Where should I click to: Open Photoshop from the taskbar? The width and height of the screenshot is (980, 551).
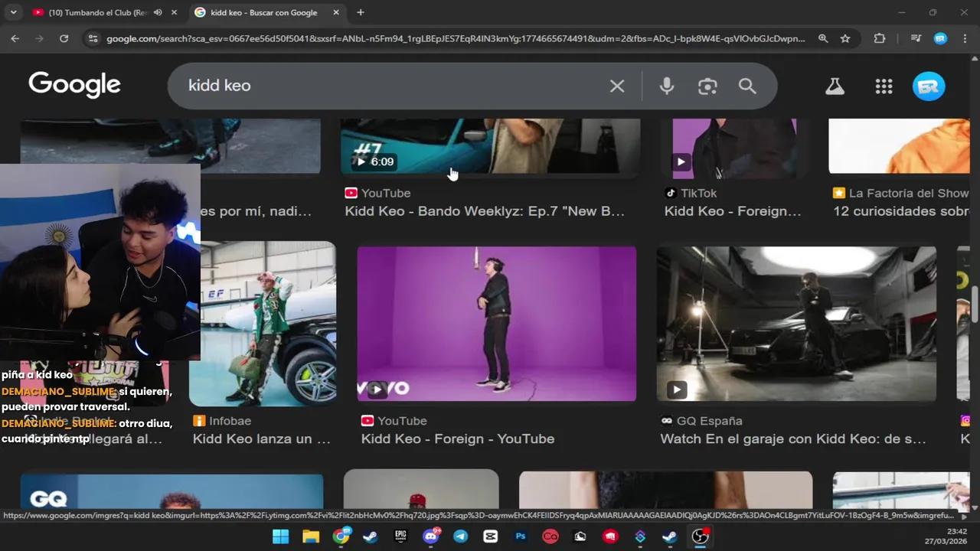tap(521, 536)
